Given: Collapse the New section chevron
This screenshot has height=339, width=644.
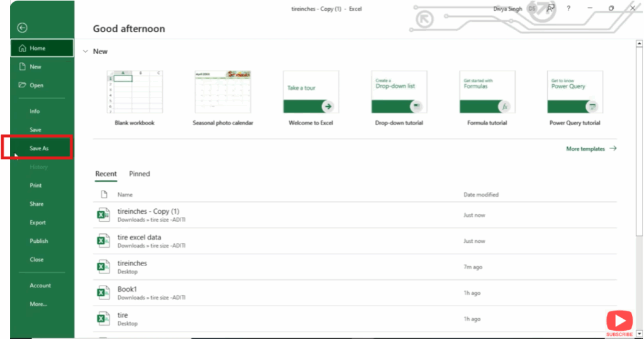Looking at the screenshot, I should (85, 52).
